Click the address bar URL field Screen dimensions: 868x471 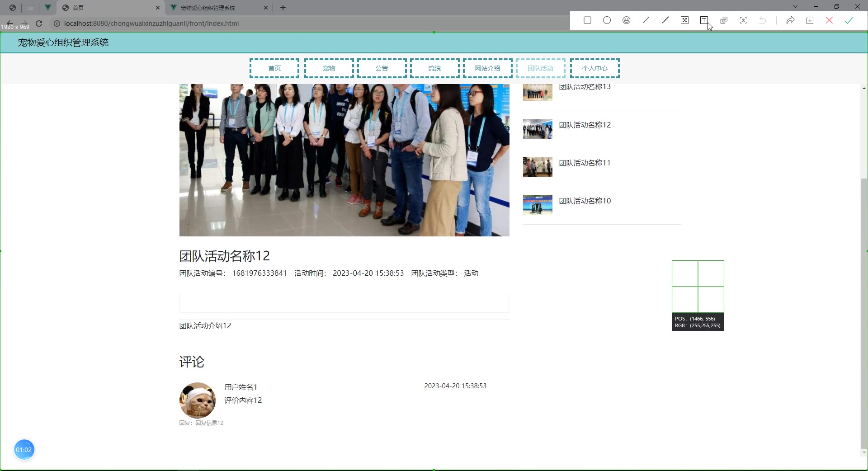click(x=151, y=24)
